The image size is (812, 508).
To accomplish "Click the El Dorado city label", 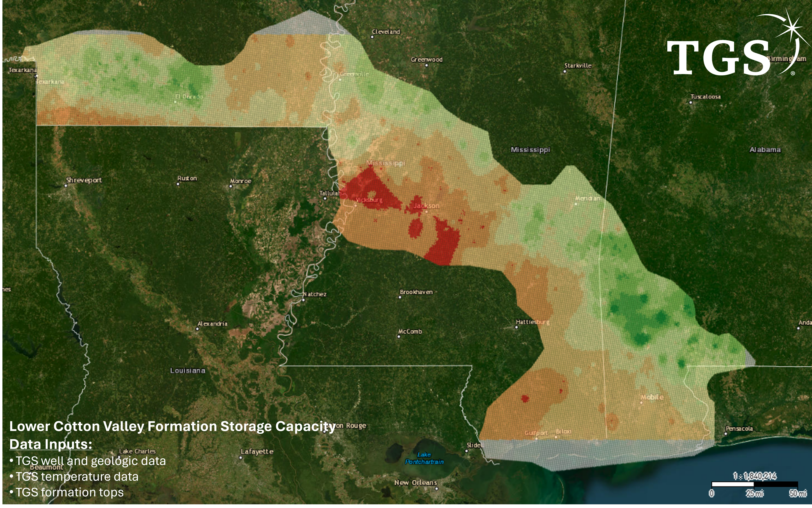I will 189,97.
